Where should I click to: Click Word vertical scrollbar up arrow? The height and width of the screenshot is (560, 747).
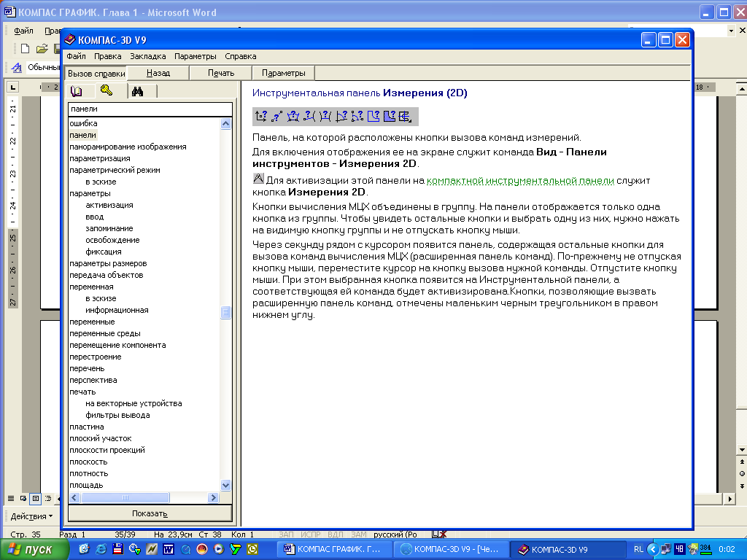[x=742, y=88]
